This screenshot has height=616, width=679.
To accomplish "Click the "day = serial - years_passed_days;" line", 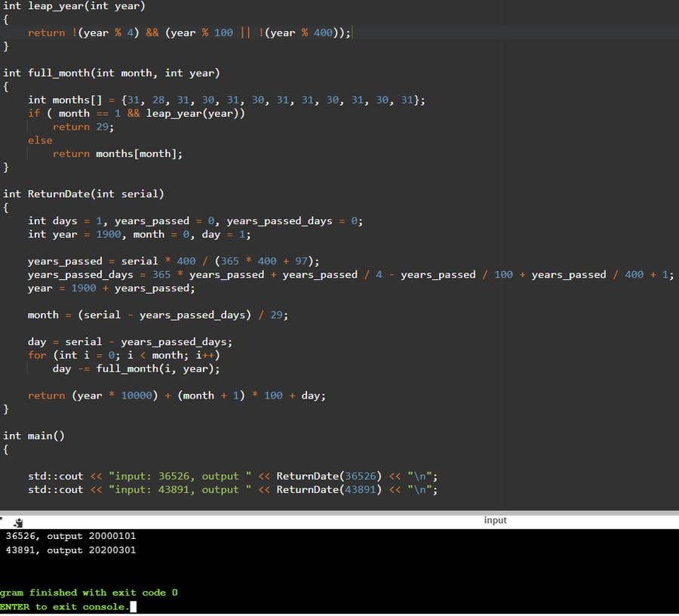I will click(x=130, y=342).
